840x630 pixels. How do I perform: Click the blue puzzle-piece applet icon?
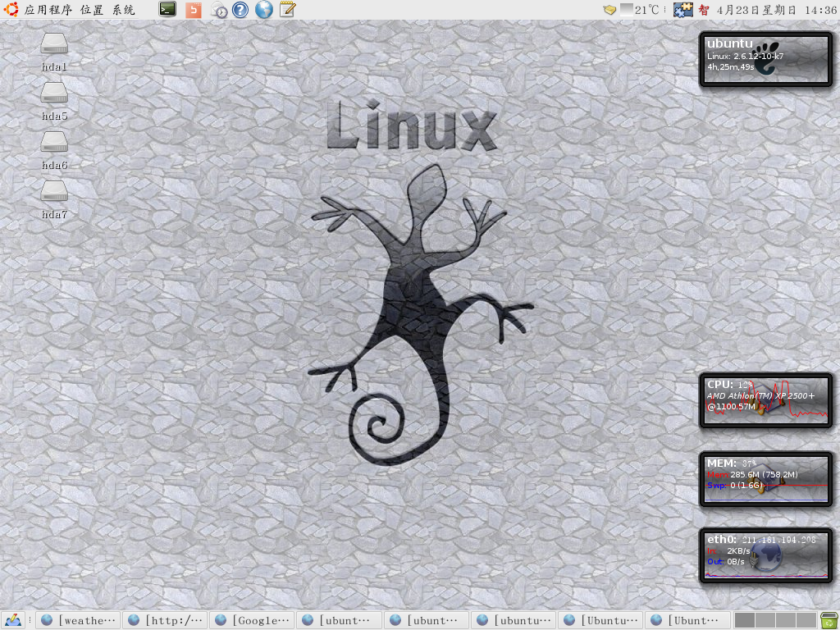(683, 10)
